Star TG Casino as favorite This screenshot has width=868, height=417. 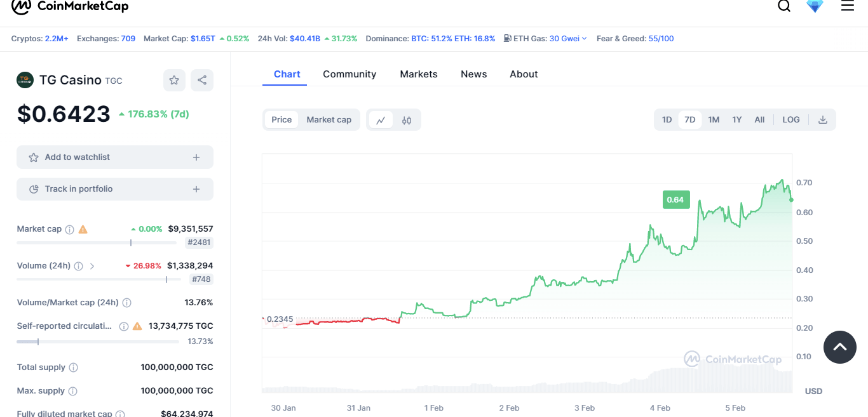tap(174, 80)
